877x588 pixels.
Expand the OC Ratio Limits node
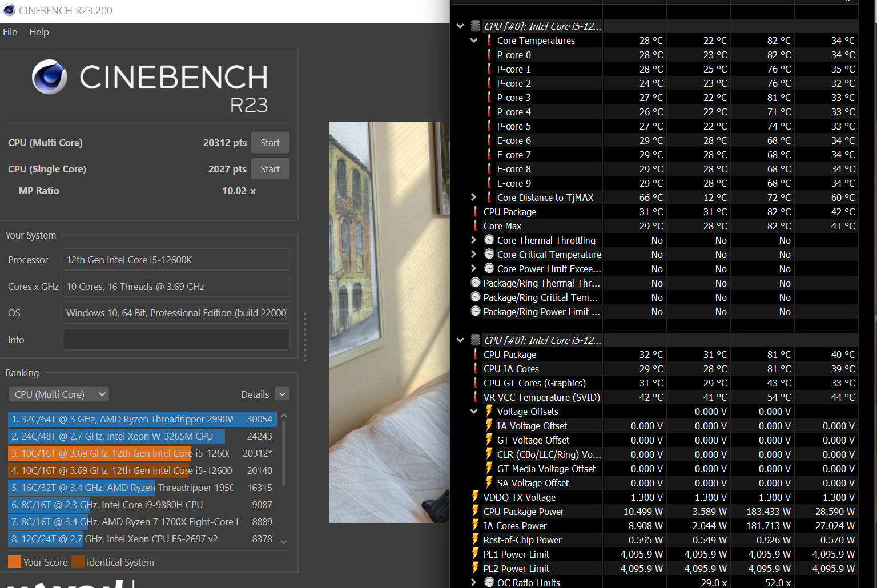[x=474, y=583]
